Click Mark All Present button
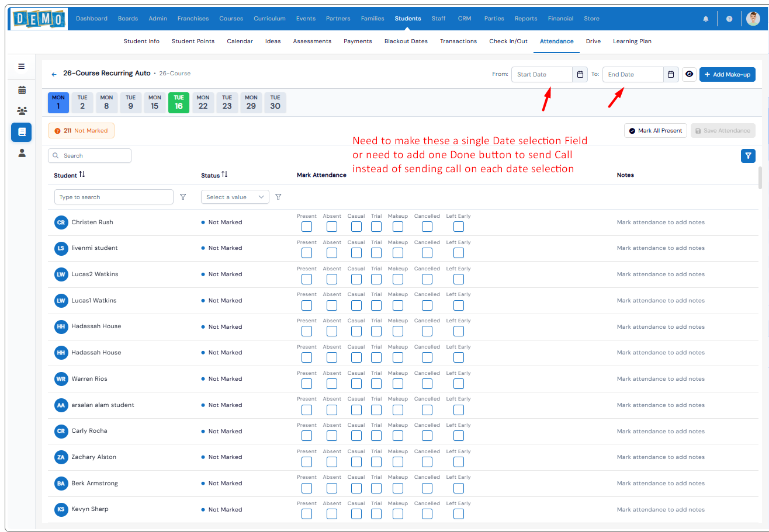 click(656, 131)
